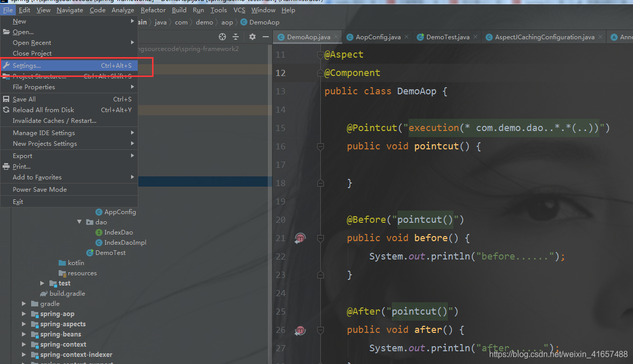The width and height of the screenshot is (633, 364).
Task: Choose Exit from File menu
Action: 69,202
